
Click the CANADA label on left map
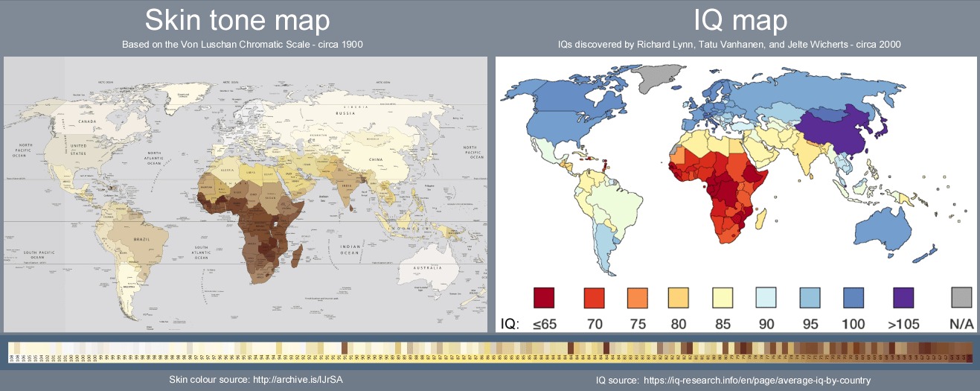(x=89, y=121)
